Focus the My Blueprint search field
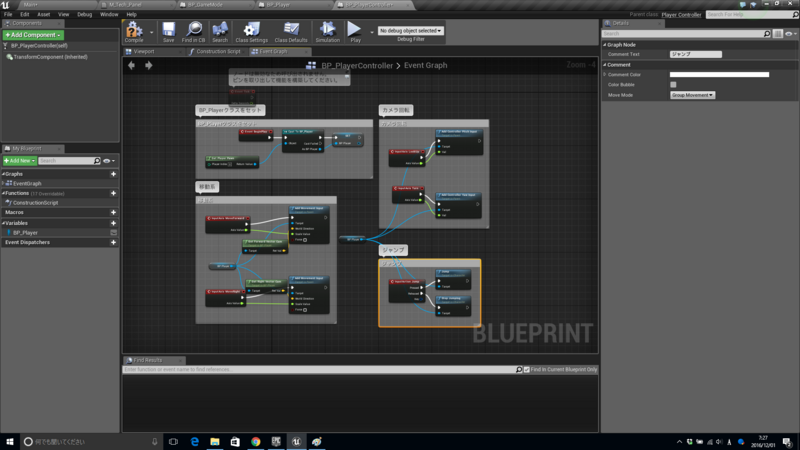This screenshot has width=800, height=450. (x=69, y=161)
